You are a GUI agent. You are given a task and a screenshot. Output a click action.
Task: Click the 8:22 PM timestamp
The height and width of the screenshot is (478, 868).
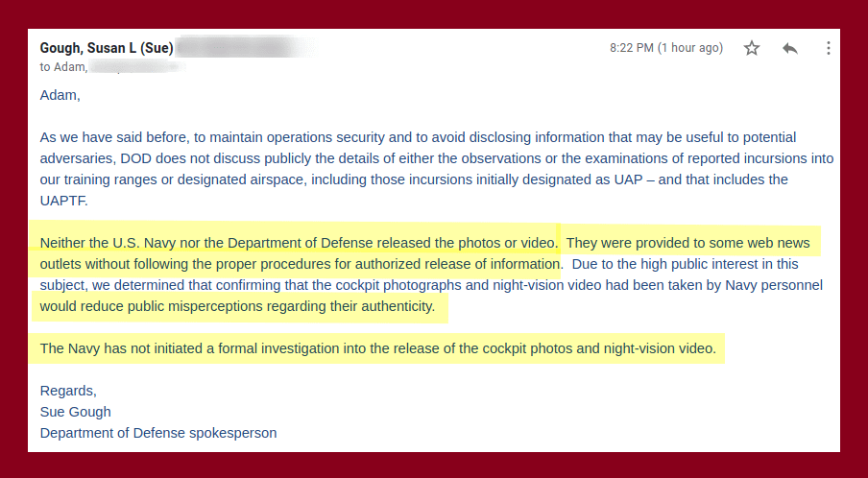click(666, 48)
